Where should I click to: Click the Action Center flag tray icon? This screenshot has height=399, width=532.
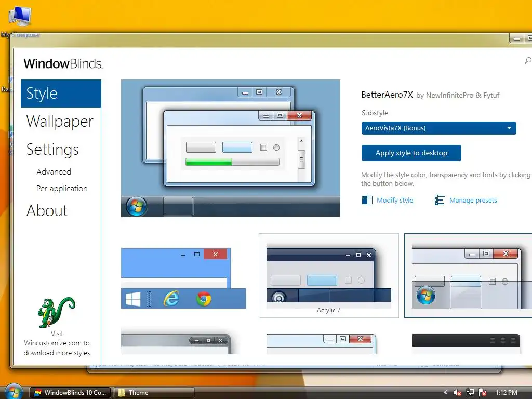483,393
